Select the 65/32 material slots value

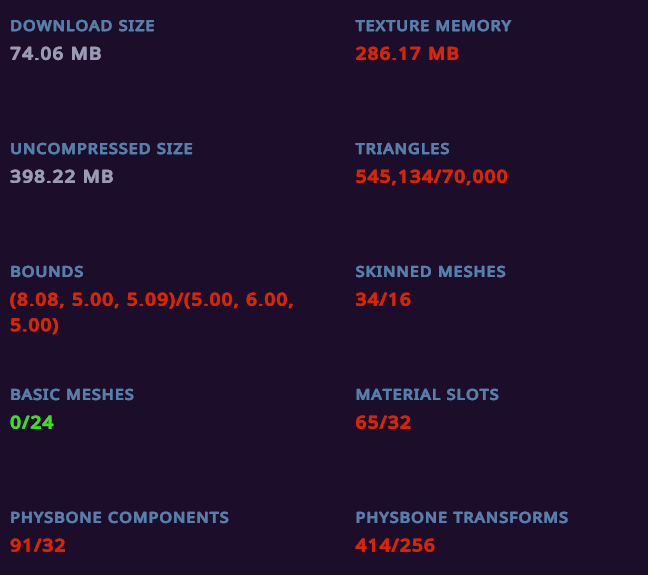tap(383, 422)
